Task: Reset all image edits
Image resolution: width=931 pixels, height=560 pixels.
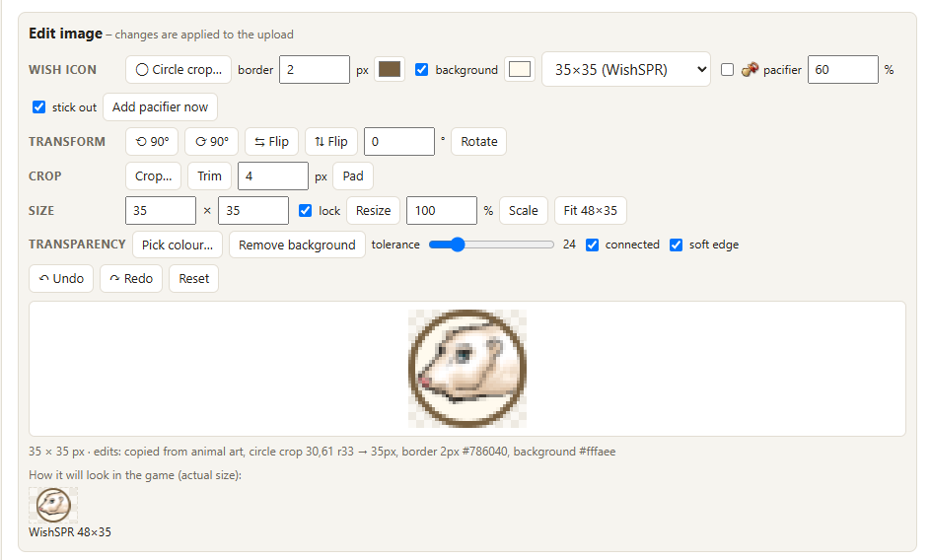Action: (x=193, y=278)
